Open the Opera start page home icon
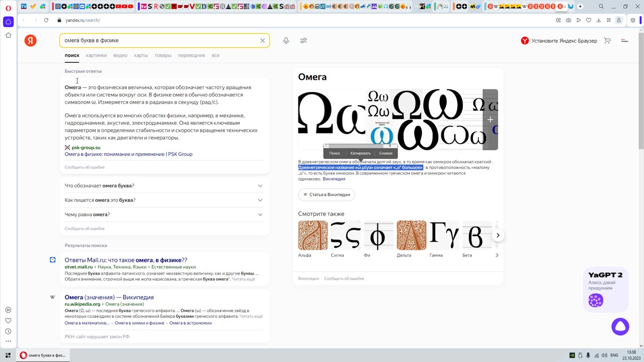This screenshot has height=362, width=644. tap(8, 22)
